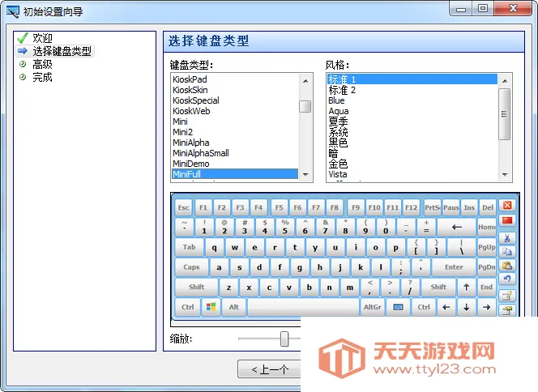Select 欢迎 step in wizard tree
This screenshot has width=538, height=392.
42,38
